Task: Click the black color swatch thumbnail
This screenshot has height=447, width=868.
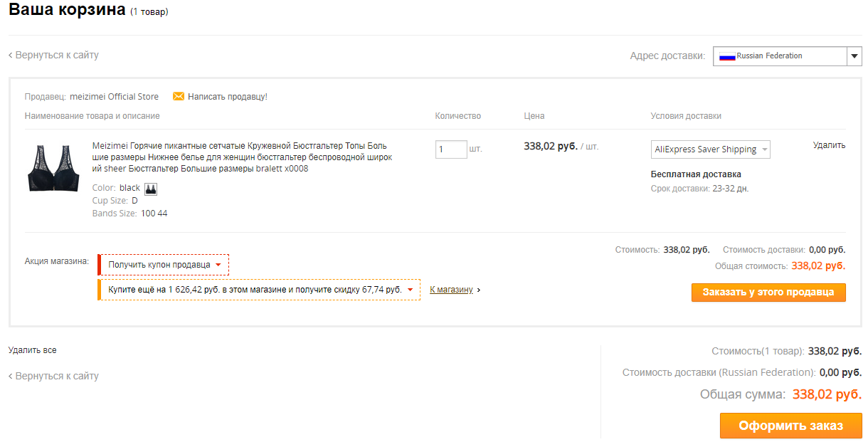Action: coord(151,189)
